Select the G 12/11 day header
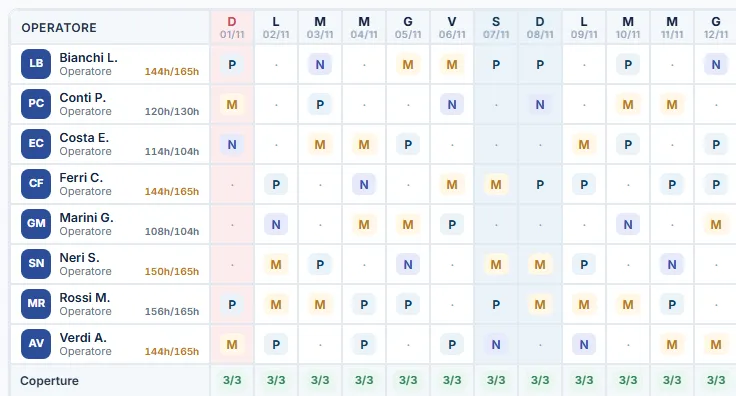The image size is (736, 396). [x=715, y=27]
